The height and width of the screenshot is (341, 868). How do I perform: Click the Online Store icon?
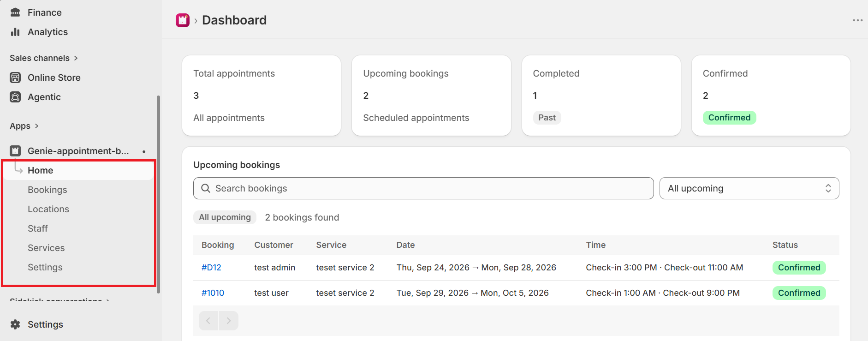click(15, 78)
